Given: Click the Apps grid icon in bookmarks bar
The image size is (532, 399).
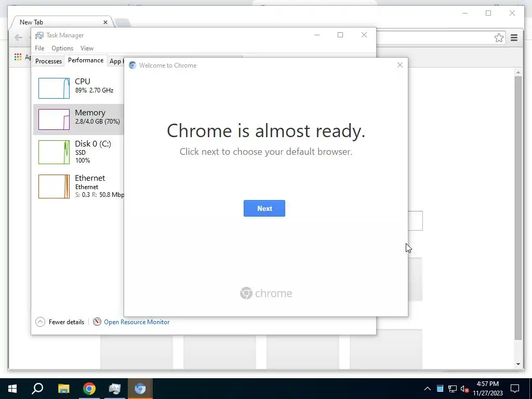Looking at the screenshot, I should coord(18,57).
